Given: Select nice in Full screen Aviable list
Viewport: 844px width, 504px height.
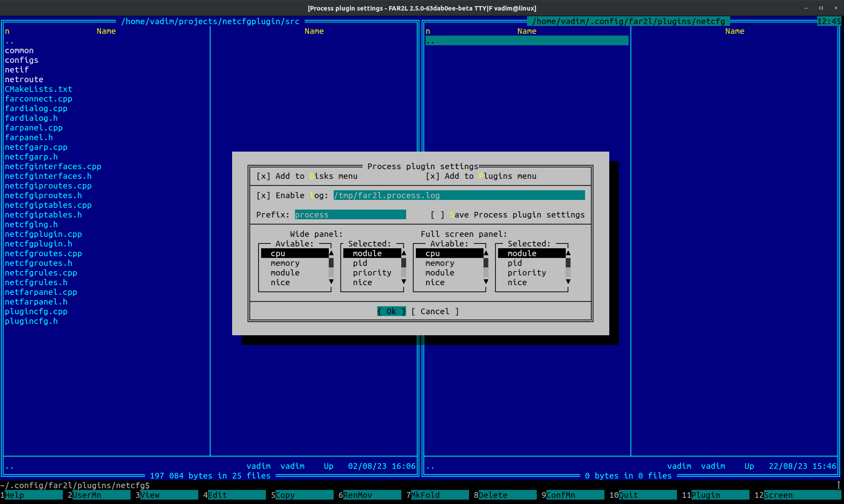Looking at the screenshot, I should click(x=449, y=283).
